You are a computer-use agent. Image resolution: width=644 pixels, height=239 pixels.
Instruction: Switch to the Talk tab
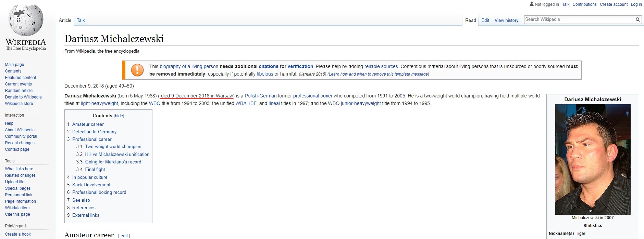click(81, 20)
